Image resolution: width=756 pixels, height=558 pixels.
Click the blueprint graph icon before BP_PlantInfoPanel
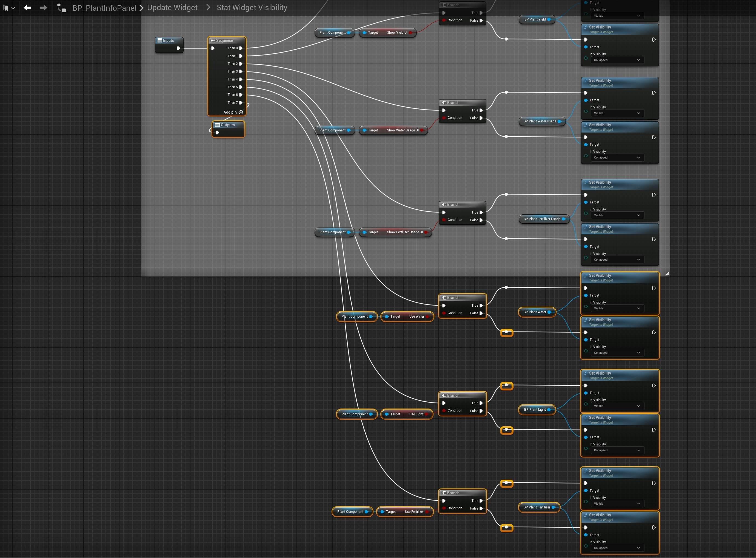coord(61,8)
